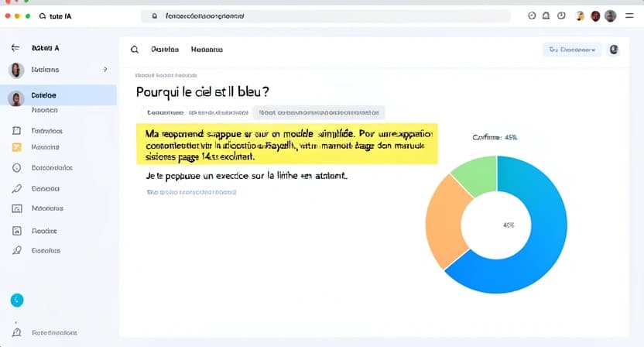The image size is (644, 347).
Task: Click the square outline icon in sidebar
Action: 16,131
